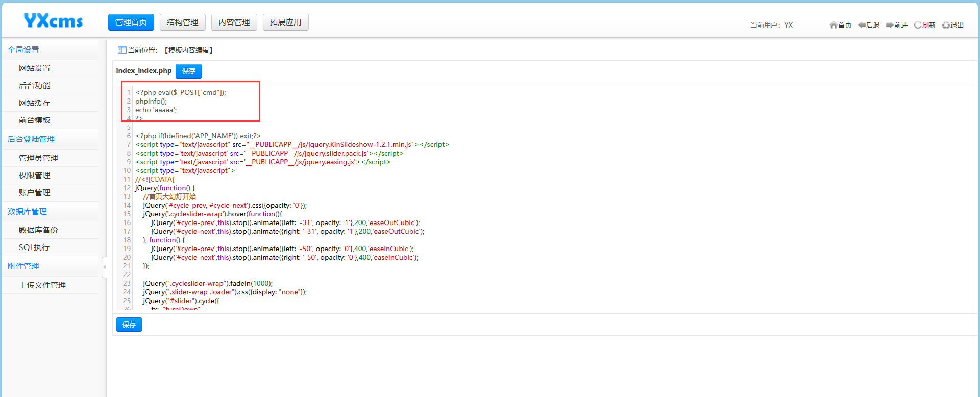
Task: Click the refresh icon (刷新)
Action: pos(918,25)
